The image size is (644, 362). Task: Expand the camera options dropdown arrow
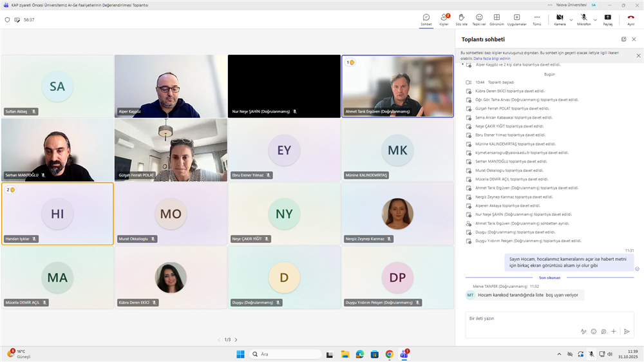coord(571,19)
